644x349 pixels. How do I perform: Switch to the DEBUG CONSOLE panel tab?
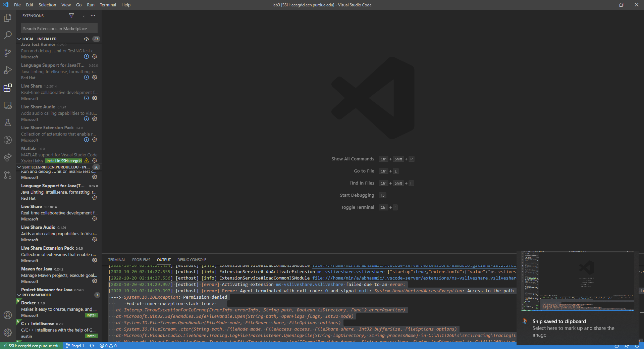coord(192,260)
